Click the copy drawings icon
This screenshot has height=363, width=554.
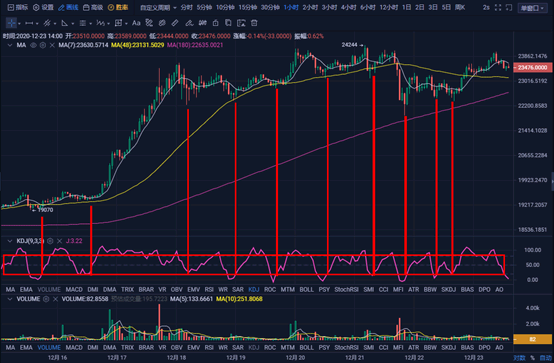(x=228, y=23)
